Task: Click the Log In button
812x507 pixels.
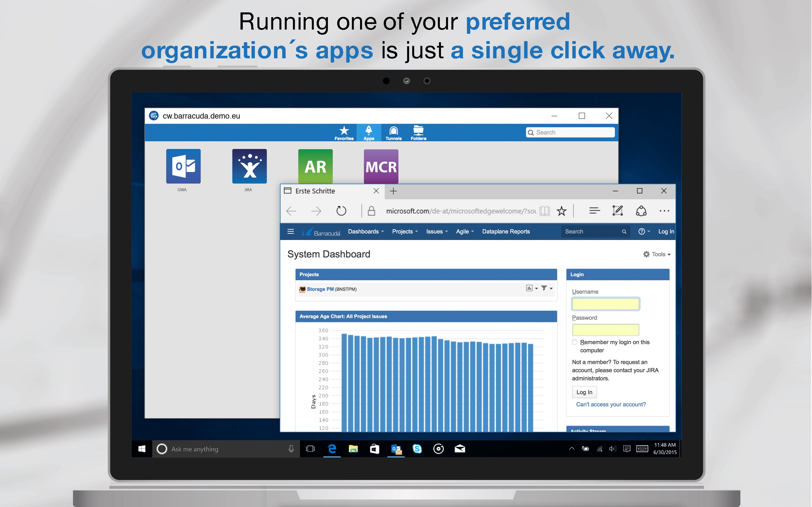Action: click(584, 392)
